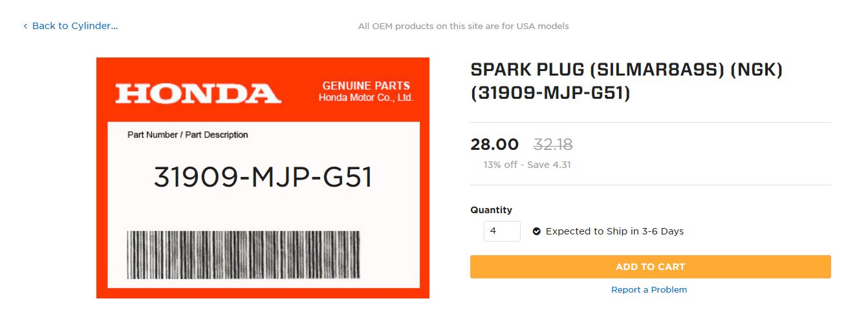The image size is (868, 312).
Task: Click inside the Quantity input field
Action: [501, 231]
